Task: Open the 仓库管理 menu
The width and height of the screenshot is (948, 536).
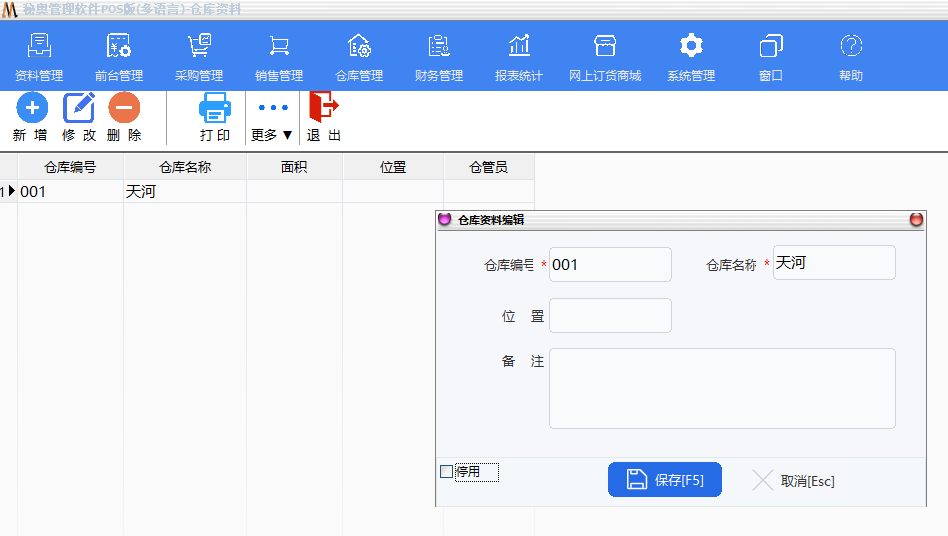Action: click(359, 57)
